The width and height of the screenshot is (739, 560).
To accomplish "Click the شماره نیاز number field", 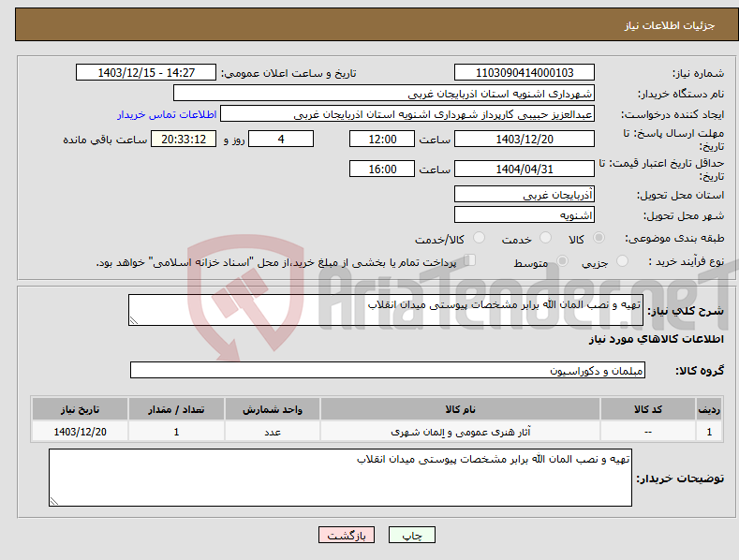I will coord(525,73).
